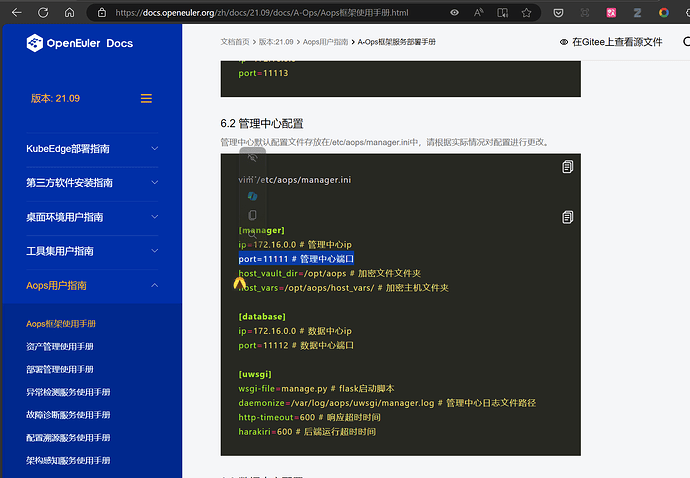Viewport: 690px width, 478px height.
Task: Click the read aloud icon in address bar
Action: [x=478, y=13]
